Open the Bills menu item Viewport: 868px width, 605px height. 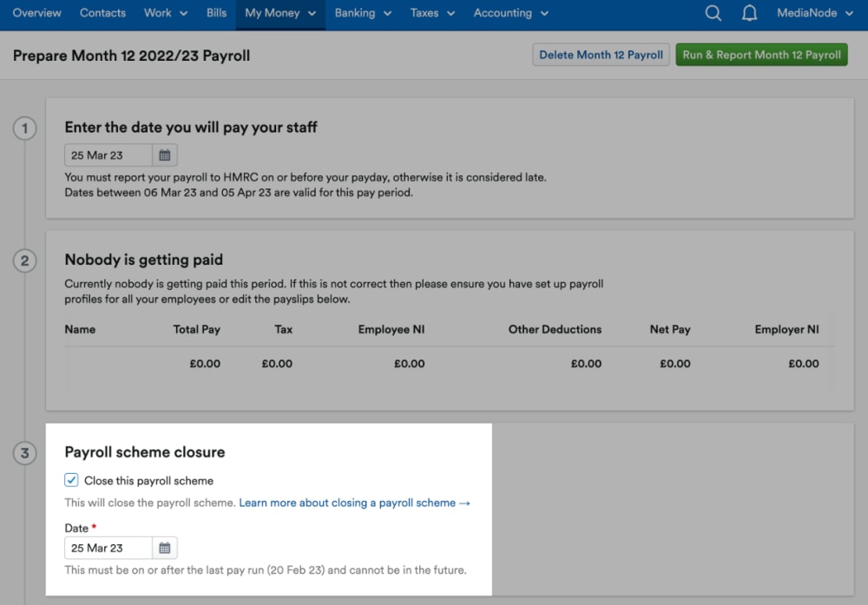coord(216,13)
